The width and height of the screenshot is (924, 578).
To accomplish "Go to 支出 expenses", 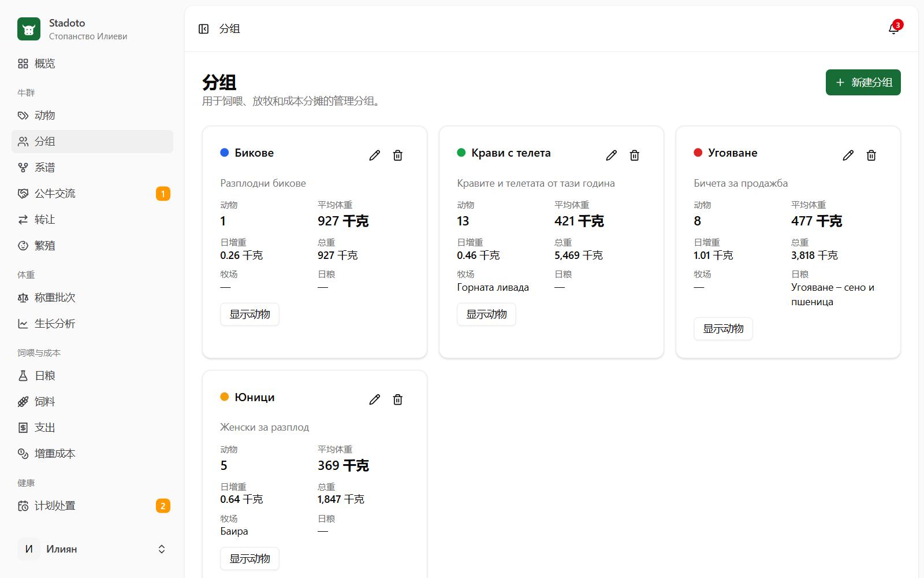I will coord(92,428).
